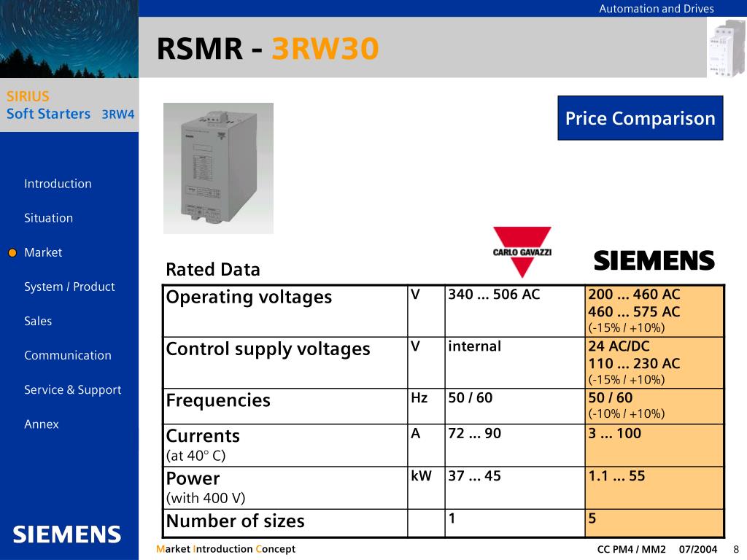Click the 24 AC/DC cell value

[619, 346]
